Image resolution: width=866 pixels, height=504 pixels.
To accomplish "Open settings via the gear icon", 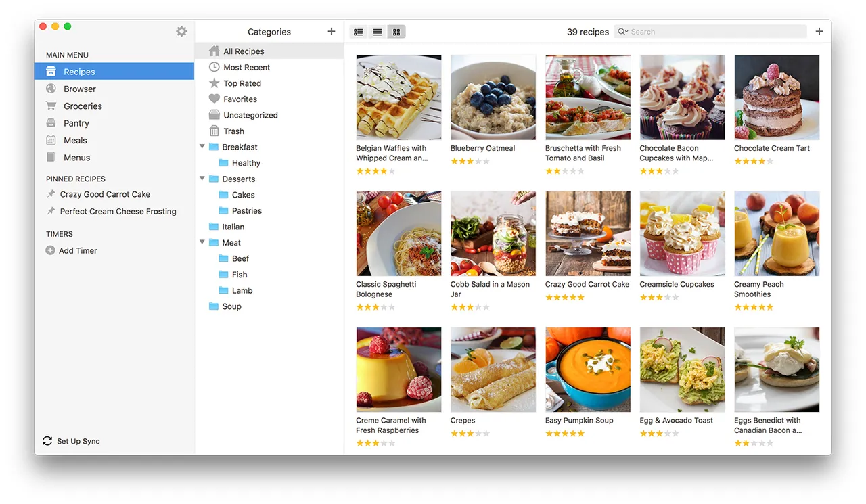I will [x=181, y=31].
